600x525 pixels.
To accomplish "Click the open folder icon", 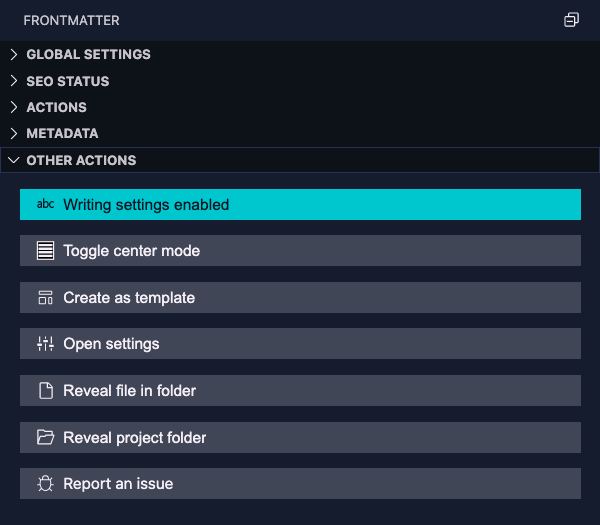I will pyautogui.click(x=45, y=437).
